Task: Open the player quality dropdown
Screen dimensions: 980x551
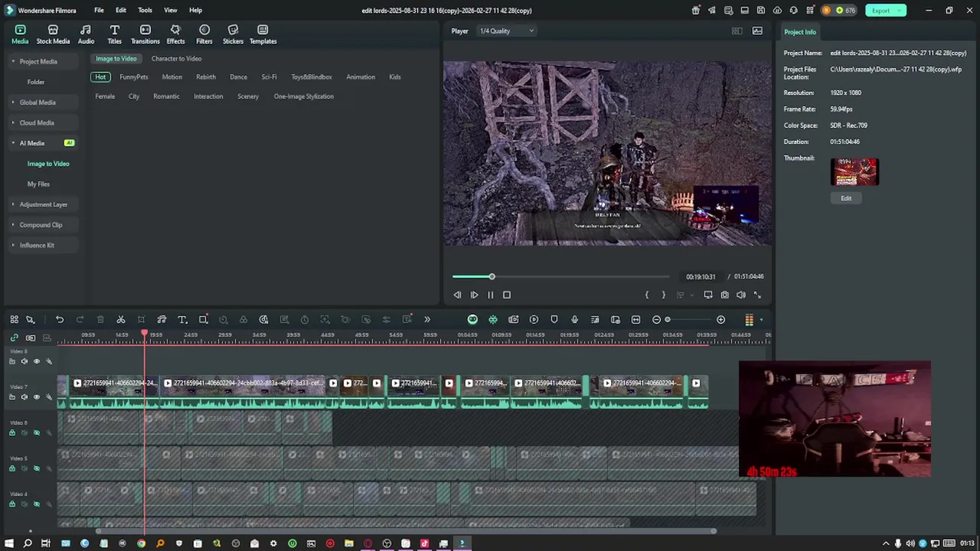Action: (506, 31)
